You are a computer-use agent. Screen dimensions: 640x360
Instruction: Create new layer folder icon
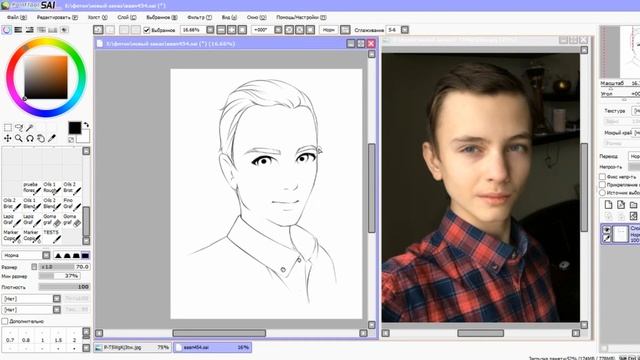633,204
